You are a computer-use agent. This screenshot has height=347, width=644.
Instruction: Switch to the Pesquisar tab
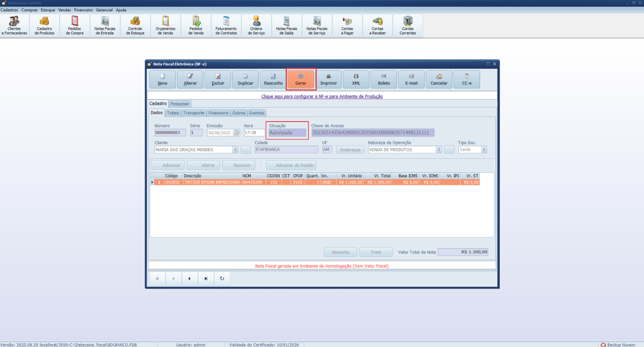pos(180,104)
